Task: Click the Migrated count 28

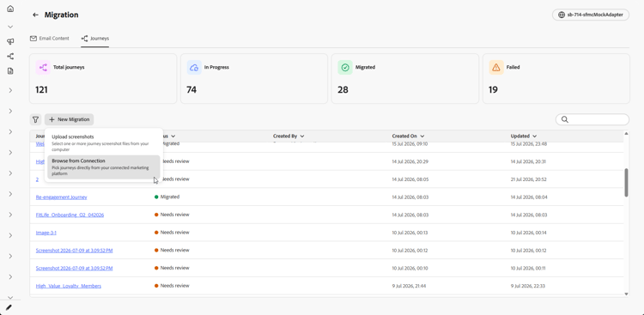Action: point(343,89)
